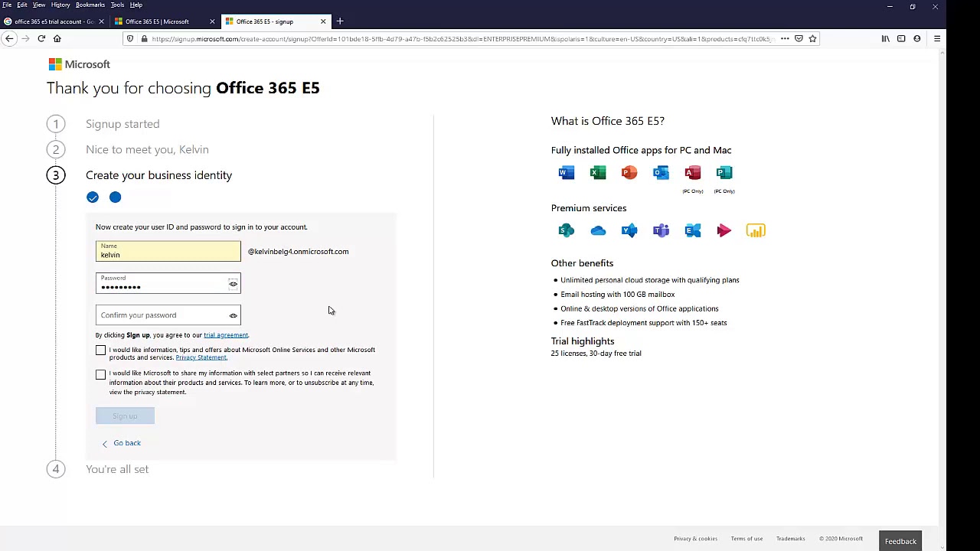Open the Edit menu
The image size is (980, 551).
tap(22, 5)
